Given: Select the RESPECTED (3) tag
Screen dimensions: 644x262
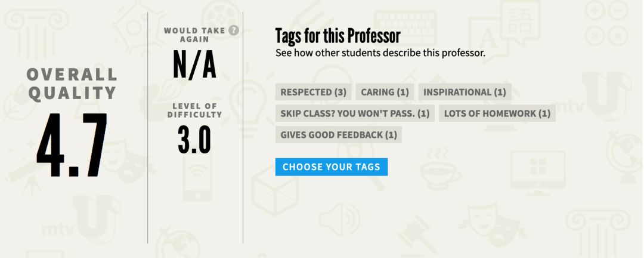Looking at the screenshot, I should coord(314,92).
